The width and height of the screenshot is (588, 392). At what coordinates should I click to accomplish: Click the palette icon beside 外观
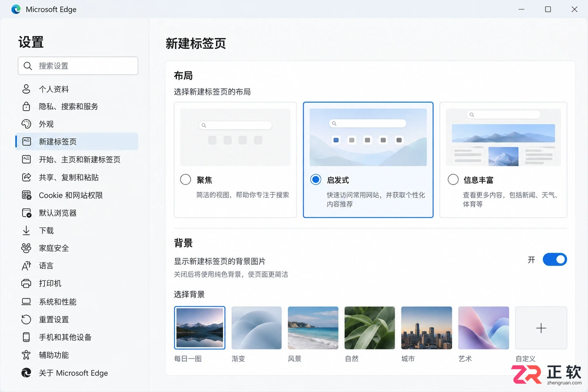coord(26,124)
